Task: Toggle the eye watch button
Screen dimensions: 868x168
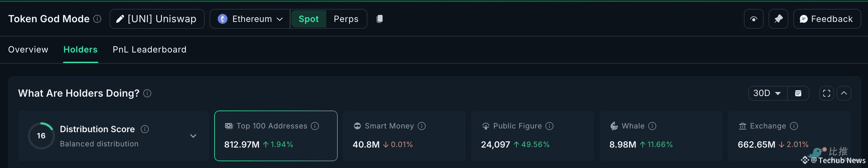Action: pyautogui.click(x=753, y=19)
